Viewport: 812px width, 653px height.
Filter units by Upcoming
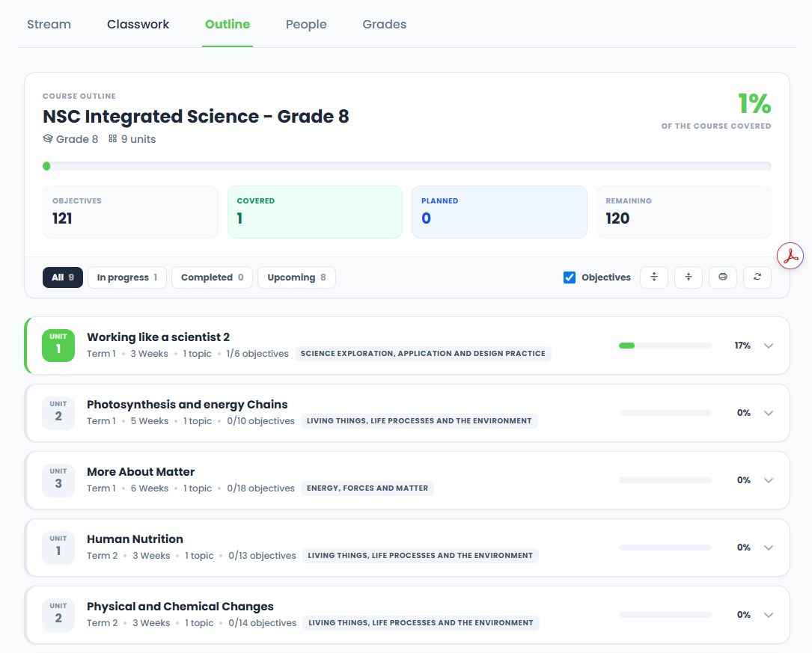tap(296, 278)
